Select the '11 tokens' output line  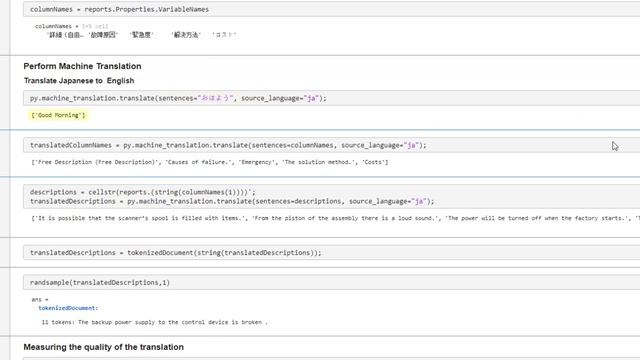coord(155,322)
